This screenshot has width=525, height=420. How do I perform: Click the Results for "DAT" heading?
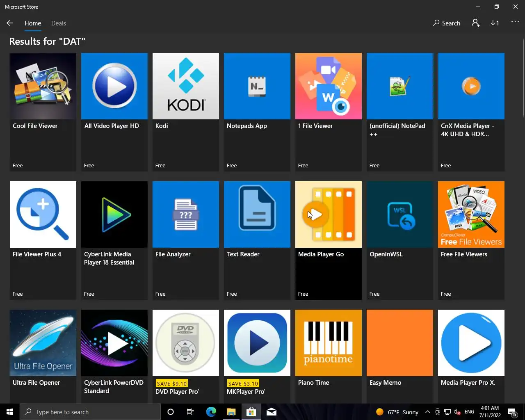47,41
